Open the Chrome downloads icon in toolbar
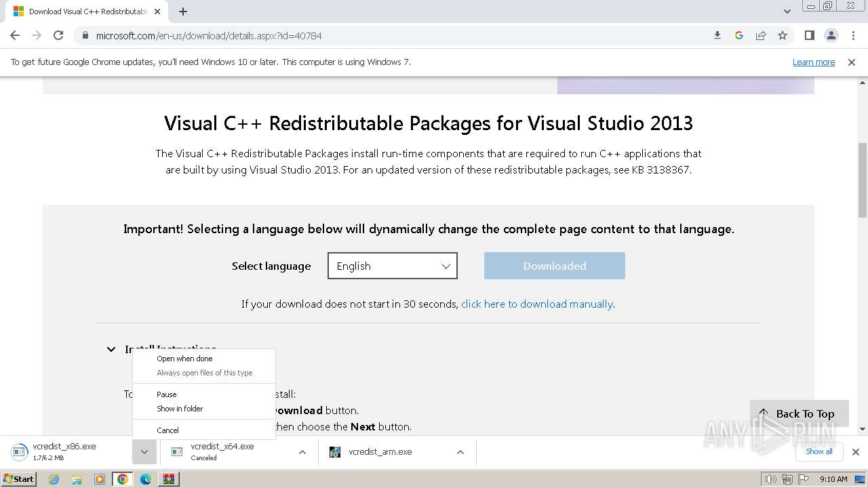 [717, 35]
